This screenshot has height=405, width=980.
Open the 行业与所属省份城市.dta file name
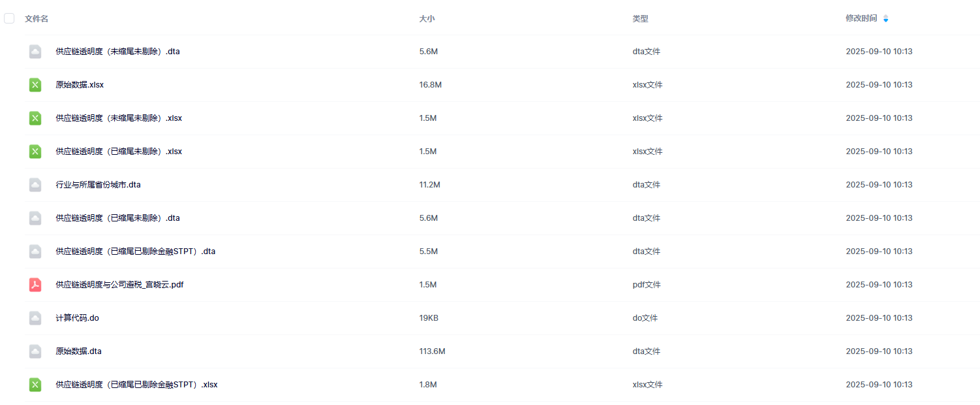coord(98,185)
